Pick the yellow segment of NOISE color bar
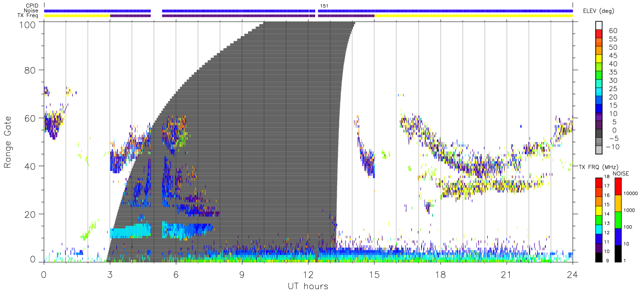 (x=618, y=203)
